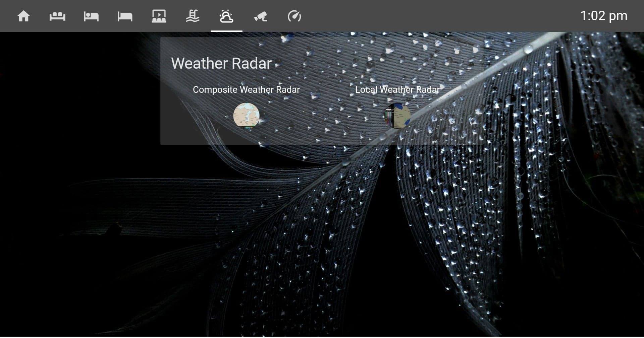
Task: Open the occupied bed bedroom tab
Action: point(91,16)
